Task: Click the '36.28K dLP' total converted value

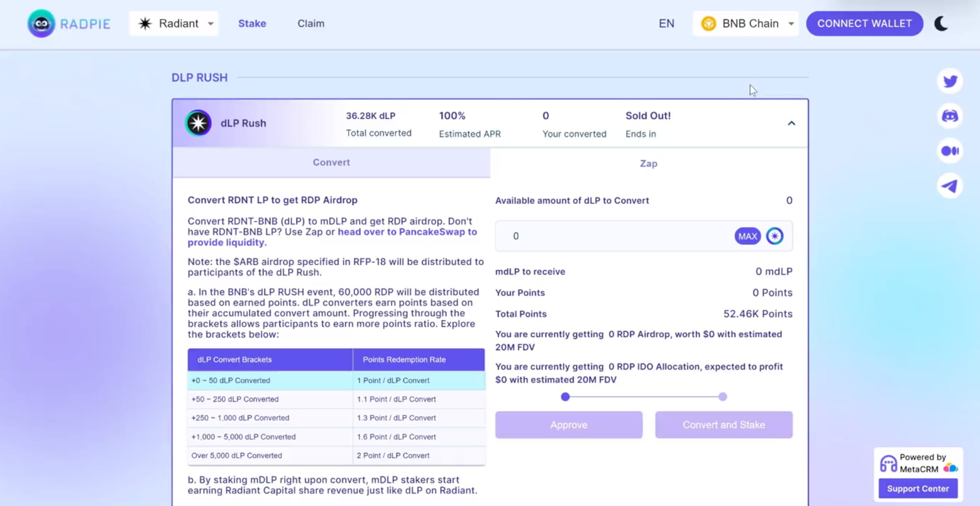Action: pos(371,116)
